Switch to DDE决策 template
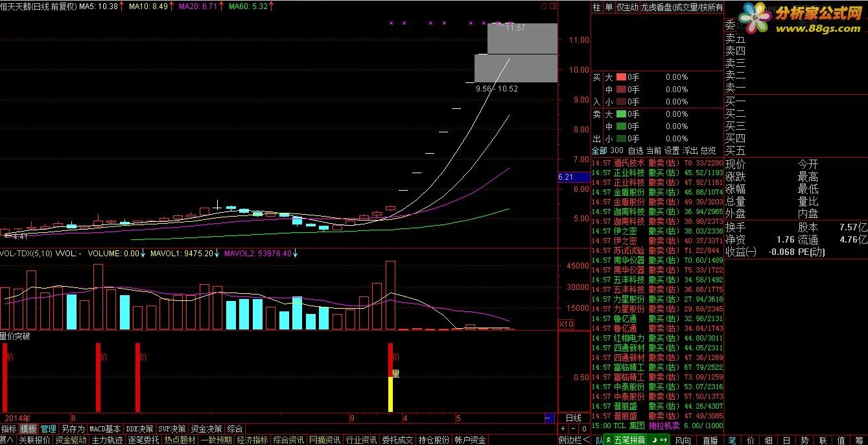868x445 pixels. (140, 429)
